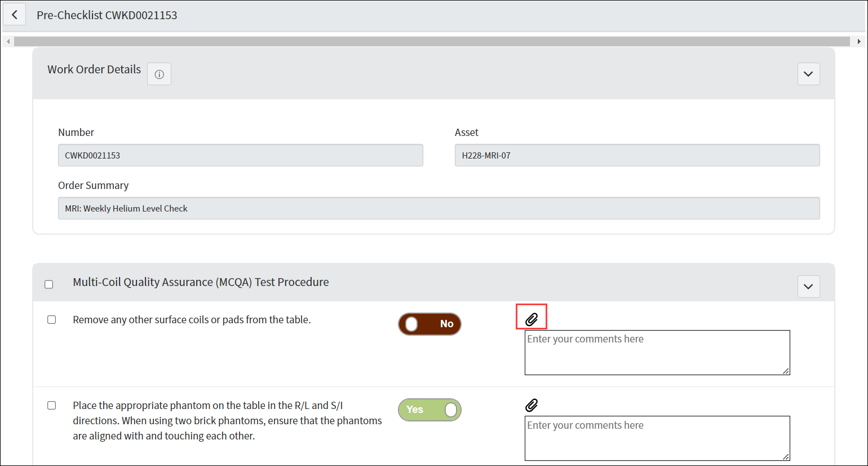Viewport: 868px width, 466px height.
Task: Click the Number field showing CWKD0021153
Action: coord(240,155)
